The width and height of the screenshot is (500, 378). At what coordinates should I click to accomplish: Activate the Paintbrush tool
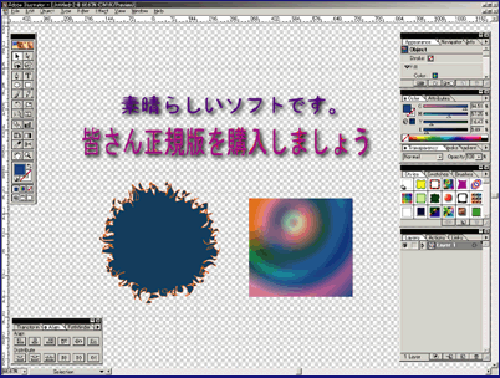[17, 95]
